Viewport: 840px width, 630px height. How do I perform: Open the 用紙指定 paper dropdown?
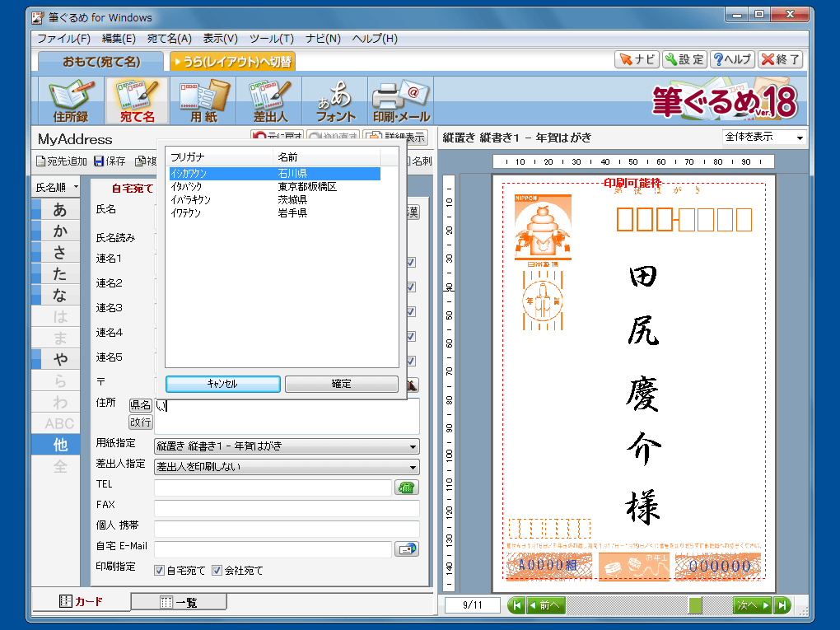pyautogui.click(x=287, y=446)
